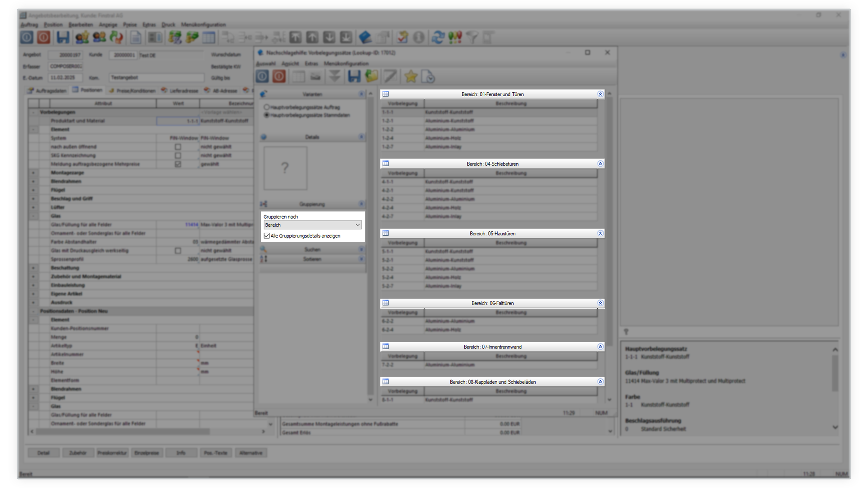The image size is (868, 488).
Task: Click table icon of 08-Klappläden und Schiebeläden header
Action: (386, 381)
